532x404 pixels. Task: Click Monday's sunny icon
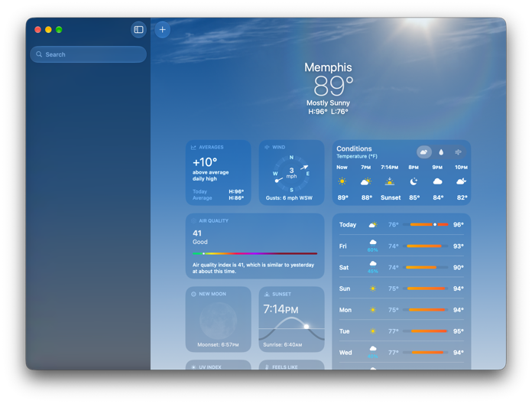[x=373, y=310]
